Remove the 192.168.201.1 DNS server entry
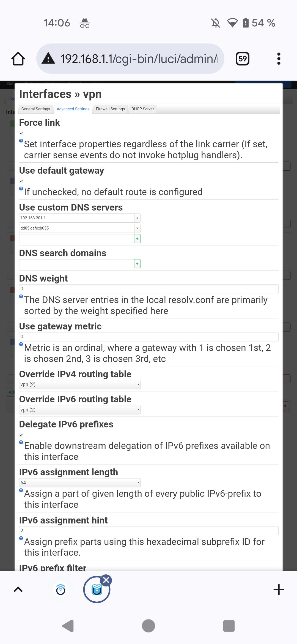The image size is (297, 644). [137, 218]
